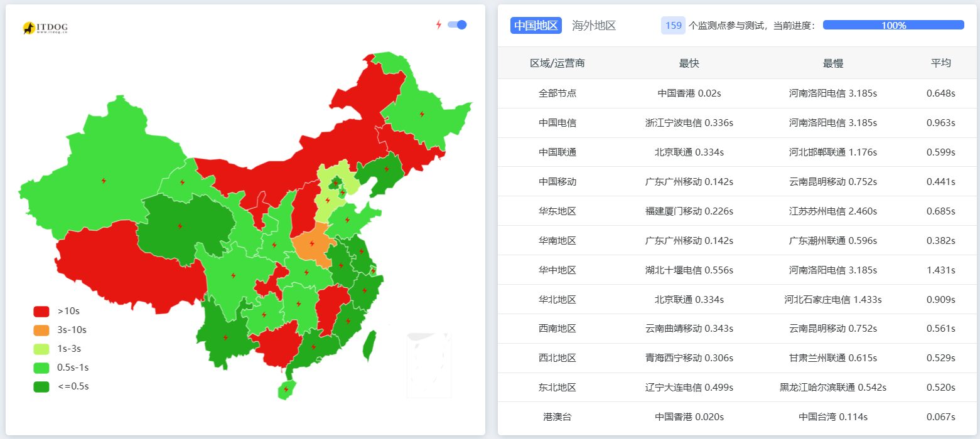Click the red lightning icon beside the switch
Viewport: 980px width, 439px height.
coord(439,25)
